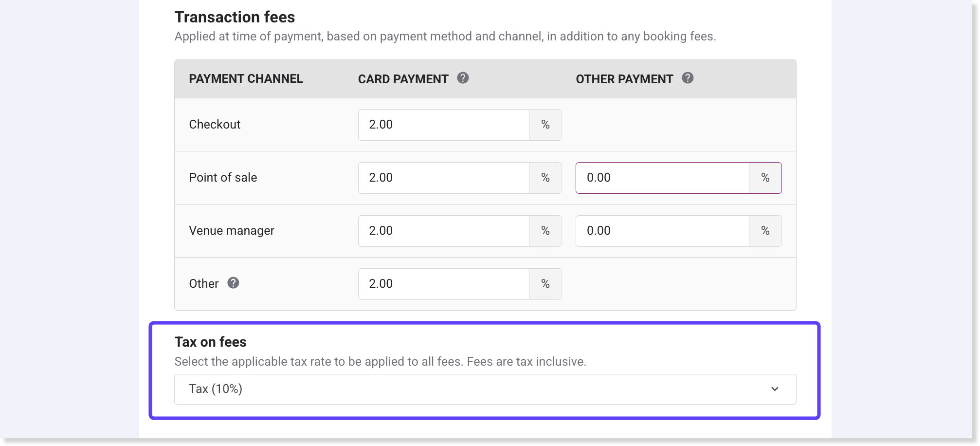This screenshot has height=446, width=980.
Task: Open the help tooltip next to Other row
Action: (233, 283)
